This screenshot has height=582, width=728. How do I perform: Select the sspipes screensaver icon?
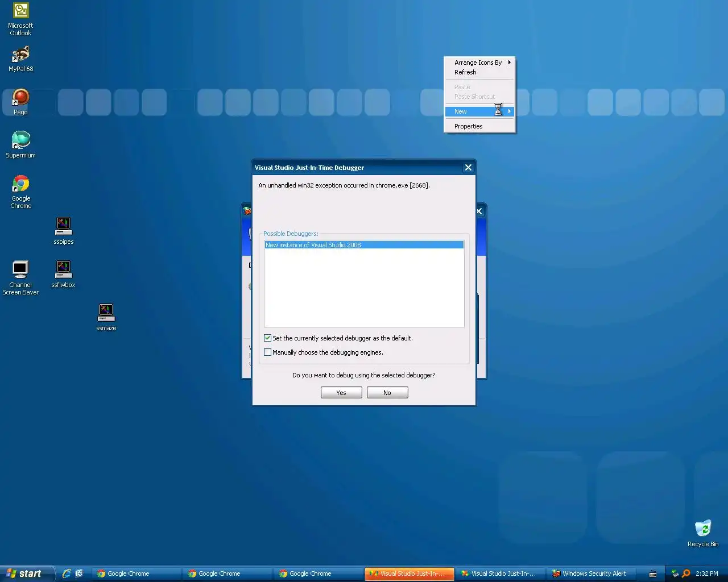coord(63,231)
